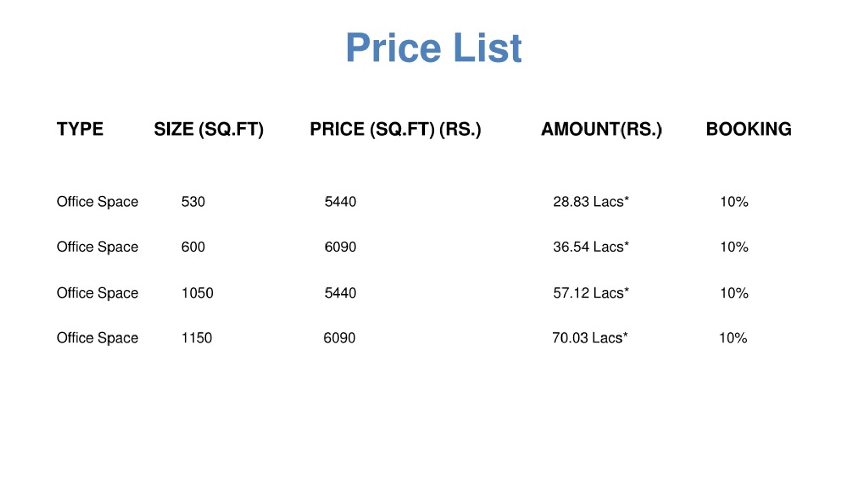Select the 1050 size value
868x488 pixels.
point(198,293)
